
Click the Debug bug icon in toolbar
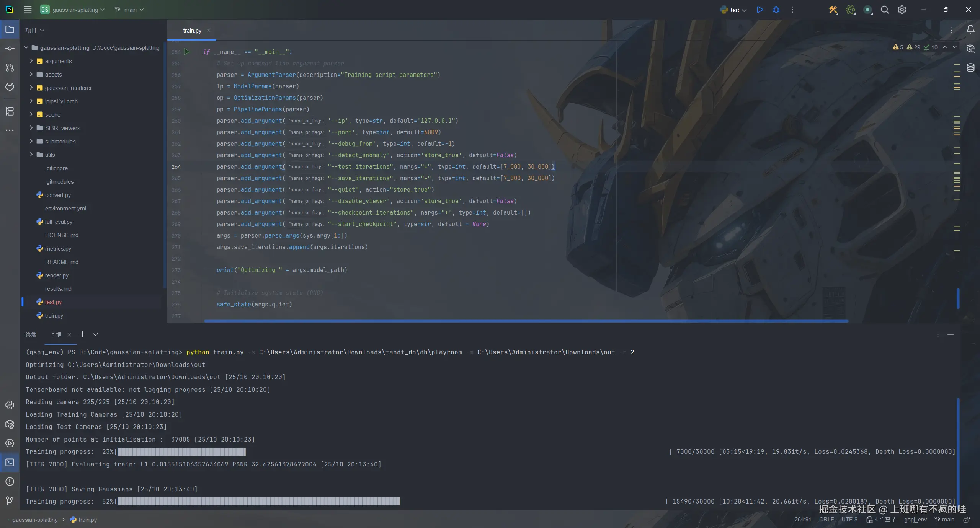point(776,10)
